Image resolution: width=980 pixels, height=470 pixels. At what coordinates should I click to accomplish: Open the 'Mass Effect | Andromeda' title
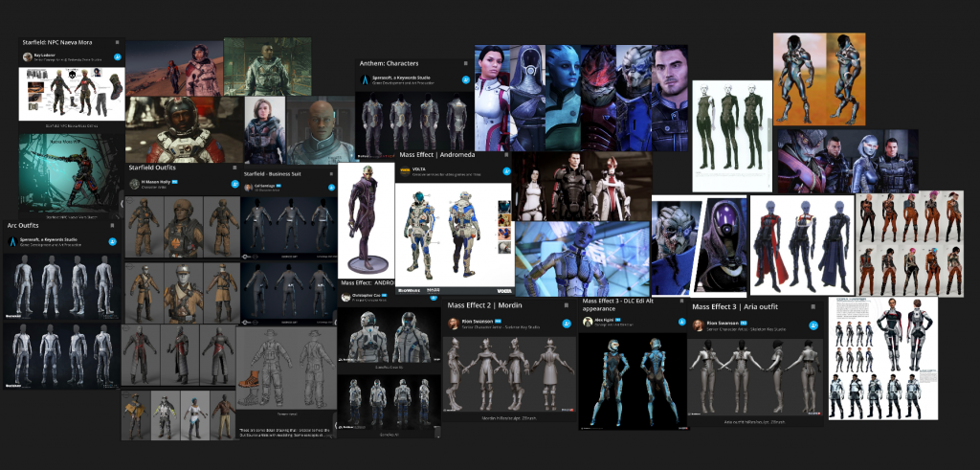tap(436, 154)
